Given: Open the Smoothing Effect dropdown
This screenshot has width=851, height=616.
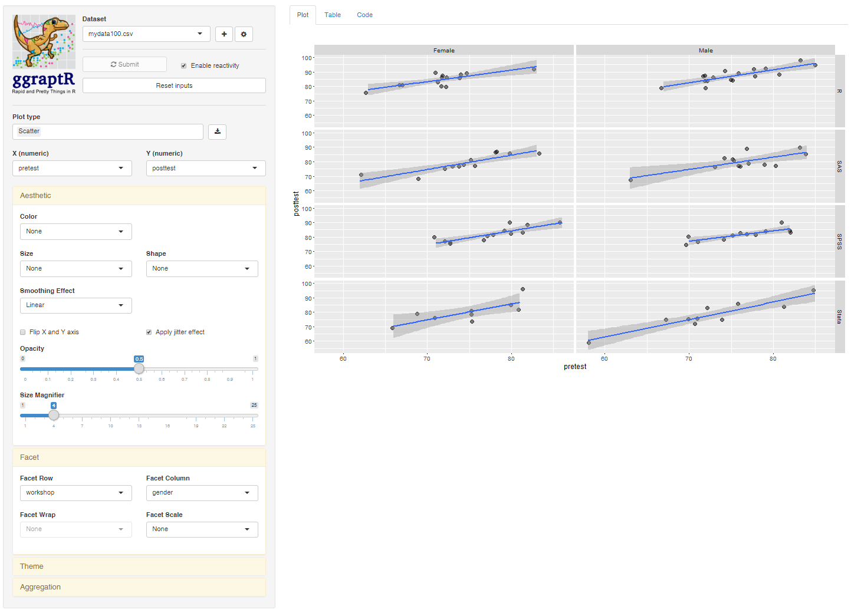Looking at the screenshot, I should [75, 305].
